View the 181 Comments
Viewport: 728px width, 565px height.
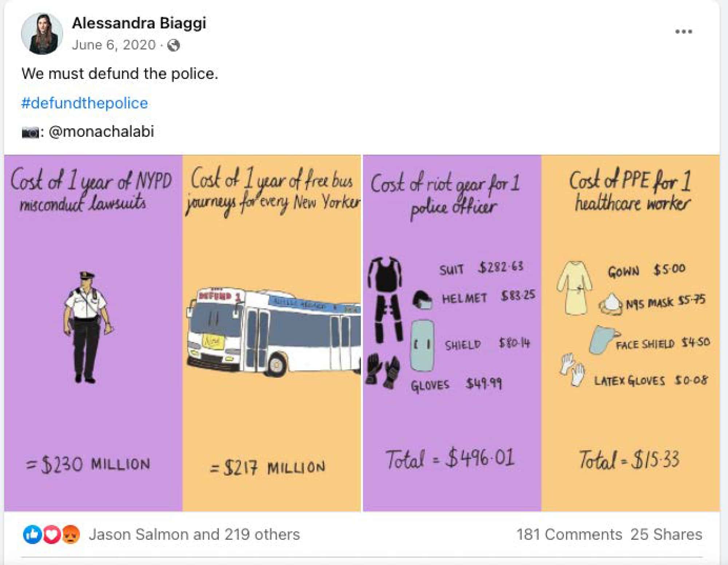pos(569,534)
